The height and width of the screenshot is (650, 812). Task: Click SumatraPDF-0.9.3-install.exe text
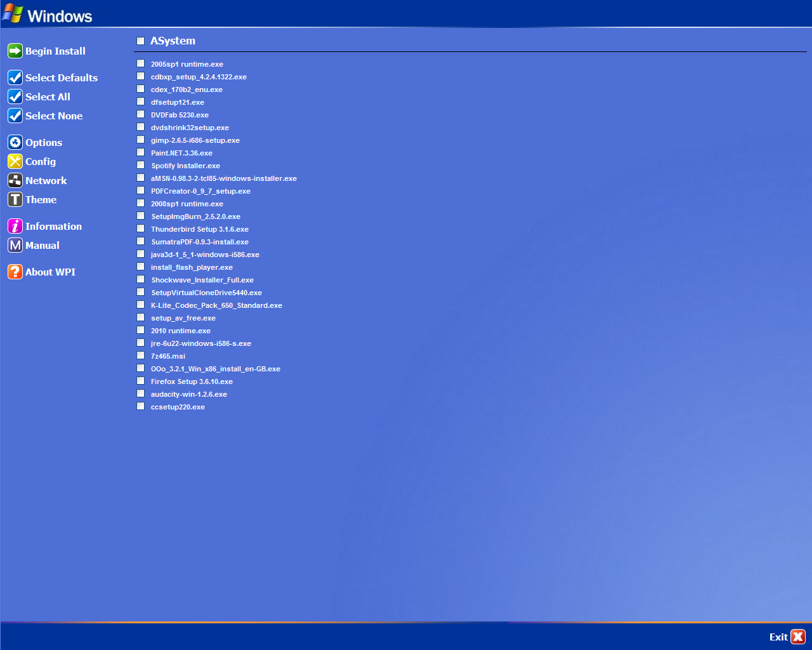pos(200,242)
